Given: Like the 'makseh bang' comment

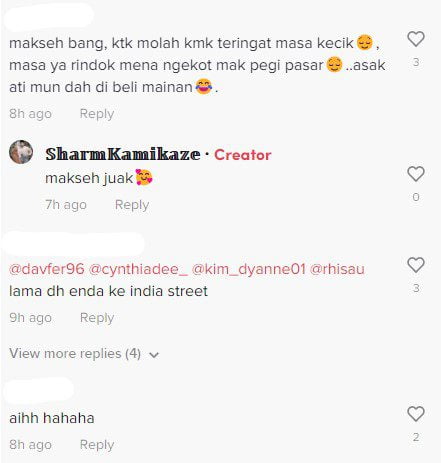Looking at the screenshot, I should (x=416, y=39).
